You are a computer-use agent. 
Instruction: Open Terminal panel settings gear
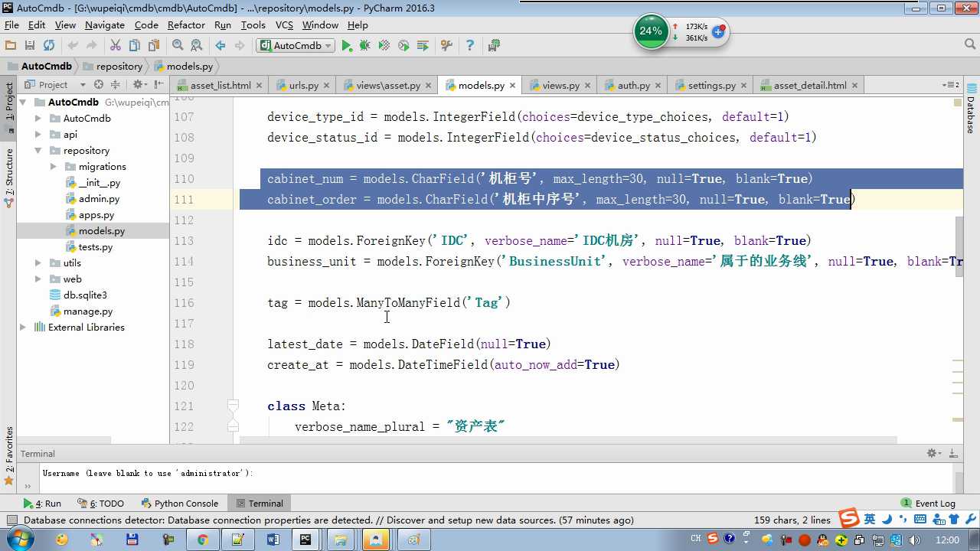pos(933,454)
